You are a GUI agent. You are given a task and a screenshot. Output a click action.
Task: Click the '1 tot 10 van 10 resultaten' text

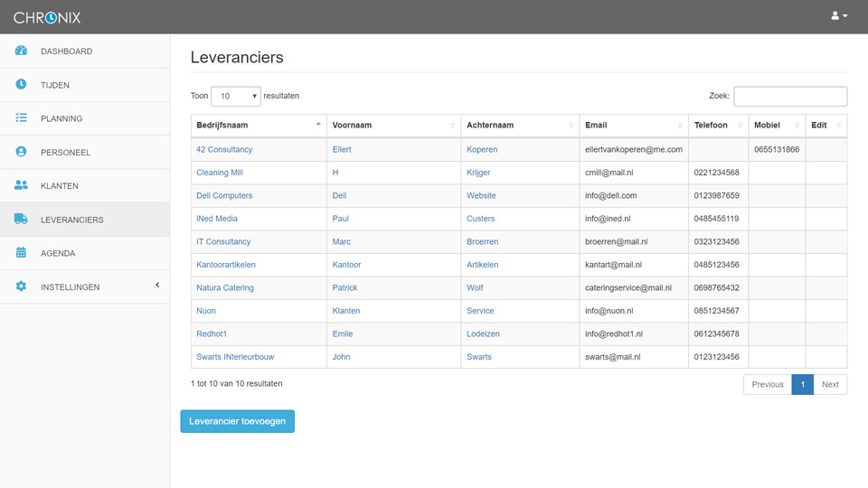tap(236, 383)
